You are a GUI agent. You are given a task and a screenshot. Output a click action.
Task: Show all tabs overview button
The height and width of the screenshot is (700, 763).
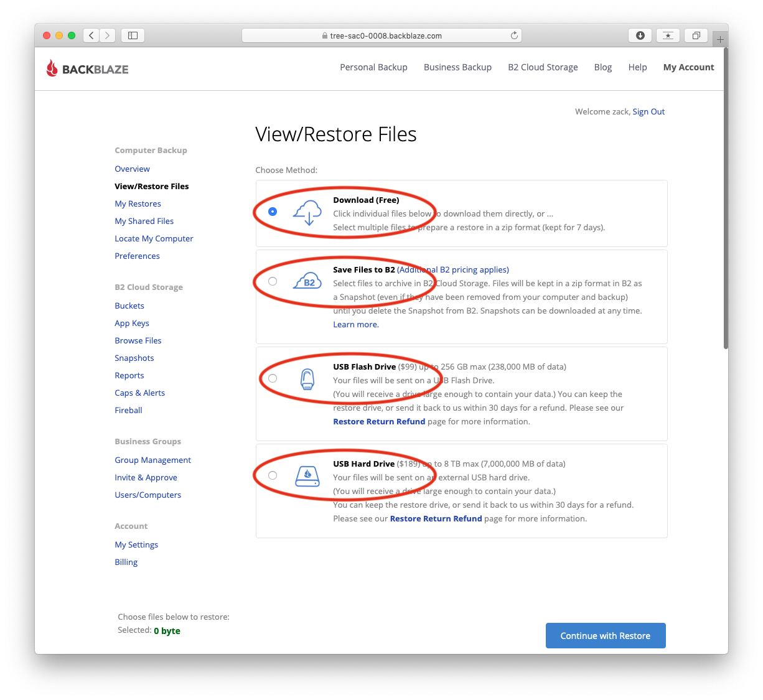696,35
